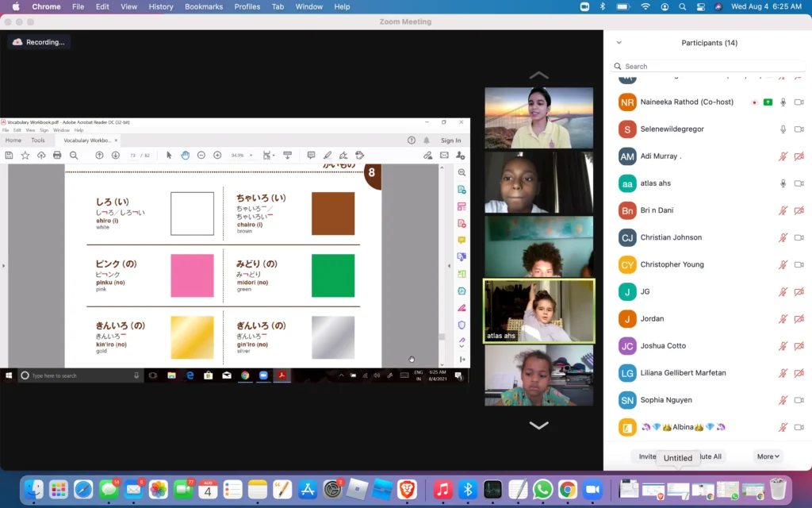This screenshot has height=508, width=812.
Task: Click the Acrobat print icon
Action: (x=57, y=156)
